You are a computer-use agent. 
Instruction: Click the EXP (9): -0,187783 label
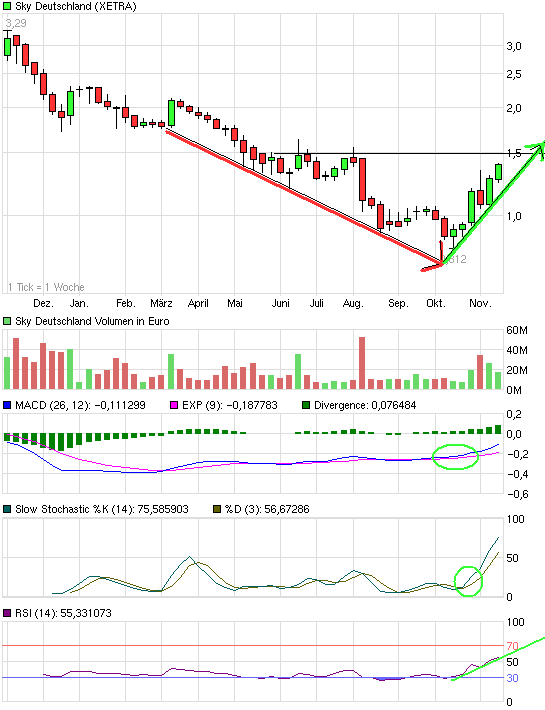[x=229, y=405]
